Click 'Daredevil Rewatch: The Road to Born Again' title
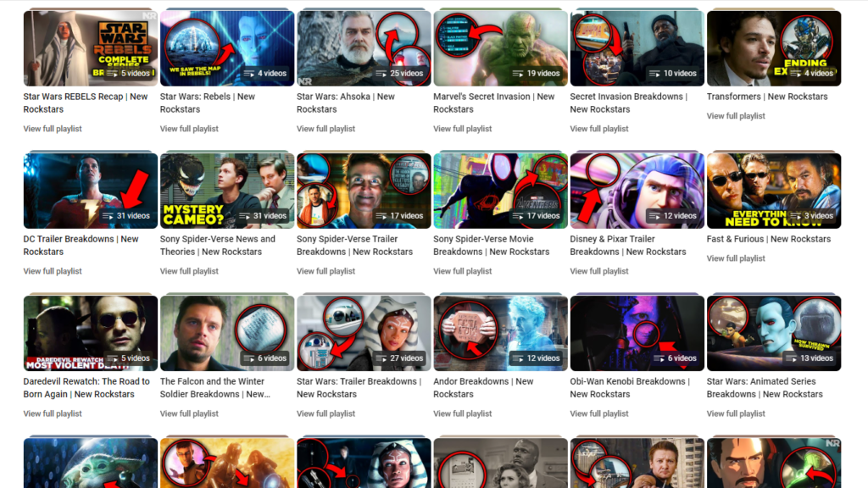868x488 pixels. pyautogui.click(x=86, y=387)
